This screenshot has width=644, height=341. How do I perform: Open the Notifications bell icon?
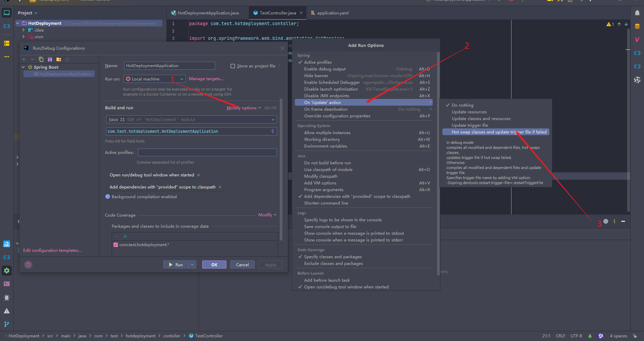coord(637,13)
